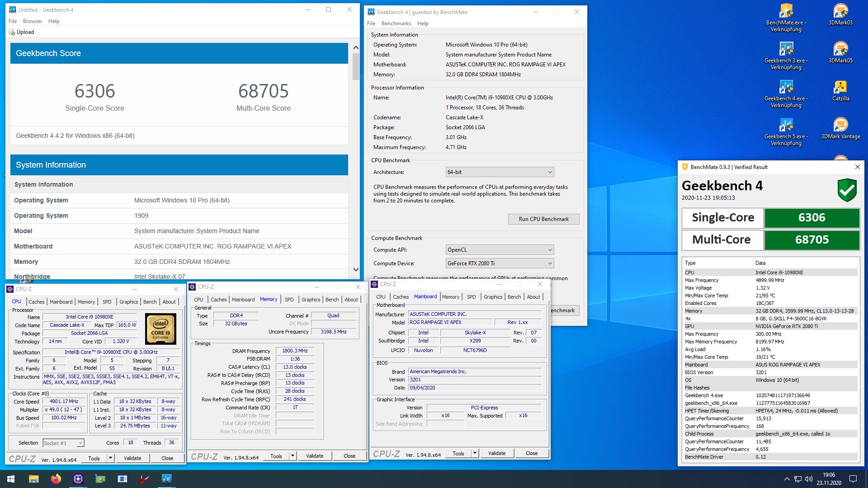Open the Windows Start menu
Image resolution: width=868 pixels, height=488 pixels.
click(x=11, y=479)
